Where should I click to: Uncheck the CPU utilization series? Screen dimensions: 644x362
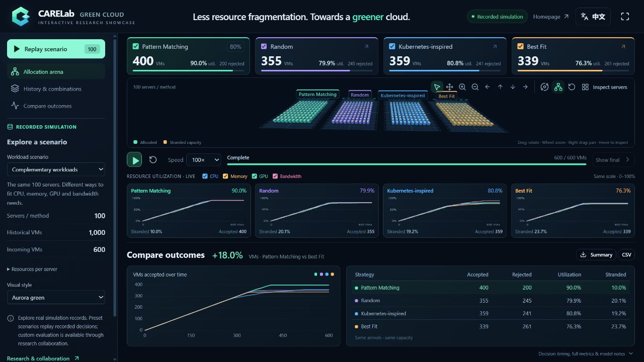click(x=205, y=176)
